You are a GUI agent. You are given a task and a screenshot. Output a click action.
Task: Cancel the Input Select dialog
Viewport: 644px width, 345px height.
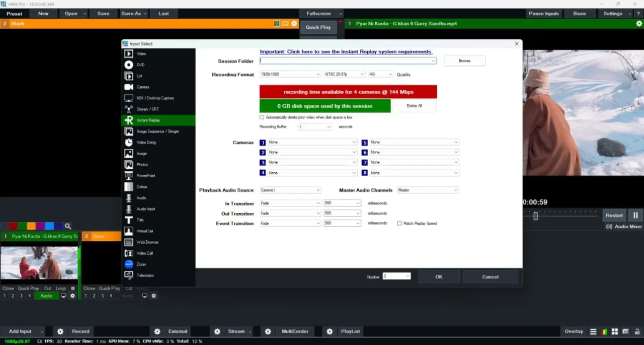490,277
